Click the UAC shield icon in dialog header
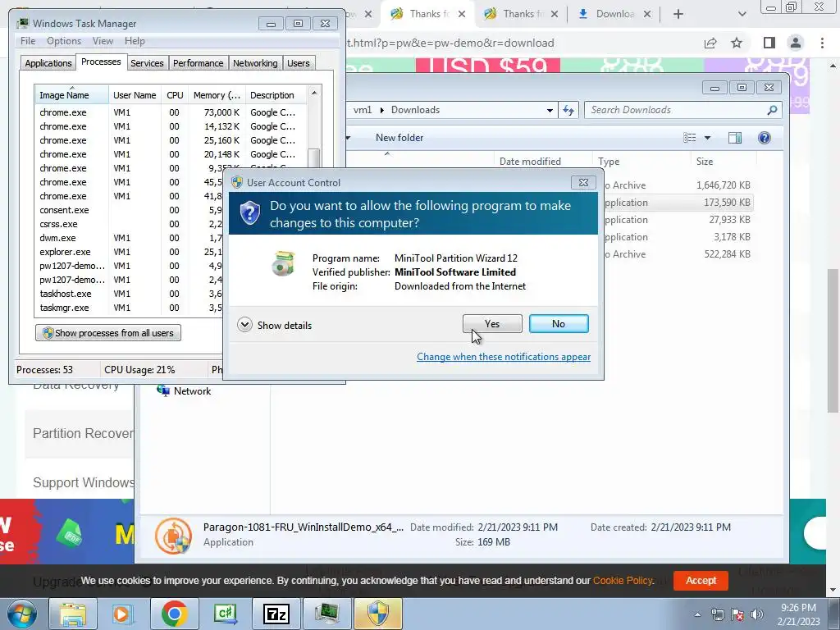Viewport: 840px width, 630px height. [x=249, y=213]
